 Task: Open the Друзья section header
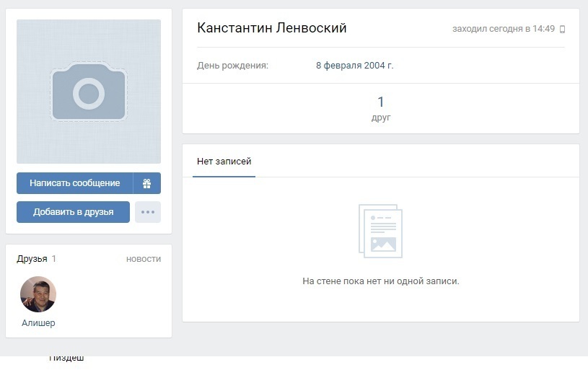pyautogui.click(x=32, y=259)
